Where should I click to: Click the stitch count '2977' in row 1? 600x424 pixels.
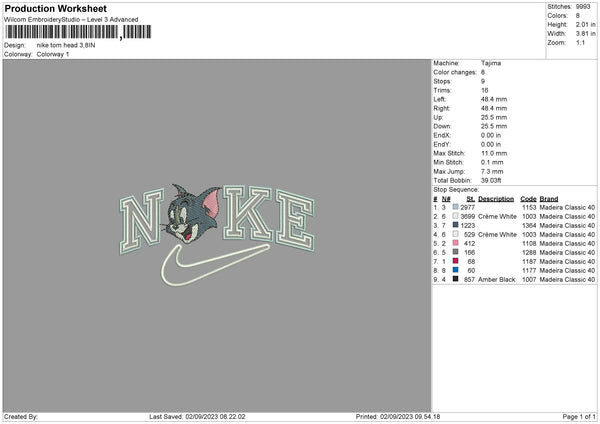(x=468, y=207)
